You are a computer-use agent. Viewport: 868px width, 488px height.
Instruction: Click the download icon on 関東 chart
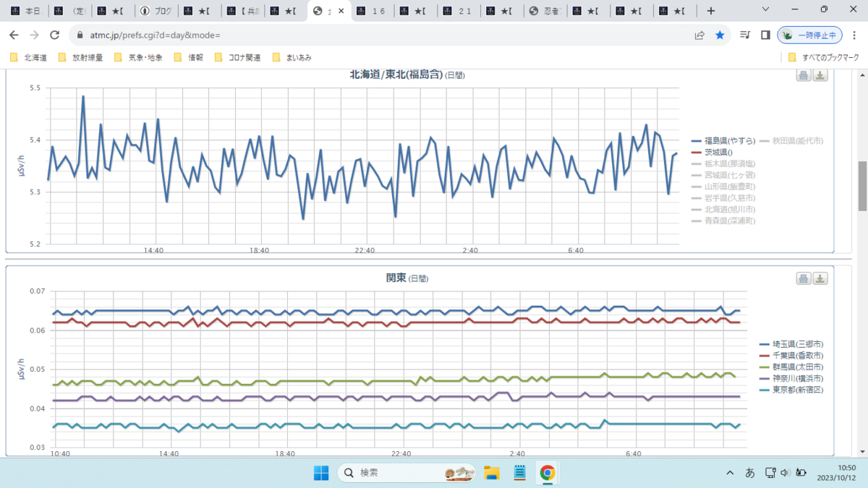click(x=820, y=278)
